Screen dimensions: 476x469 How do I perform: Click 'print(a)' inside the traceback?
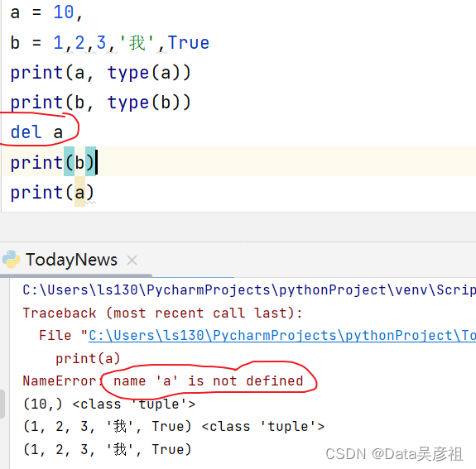tap(88, 359)
